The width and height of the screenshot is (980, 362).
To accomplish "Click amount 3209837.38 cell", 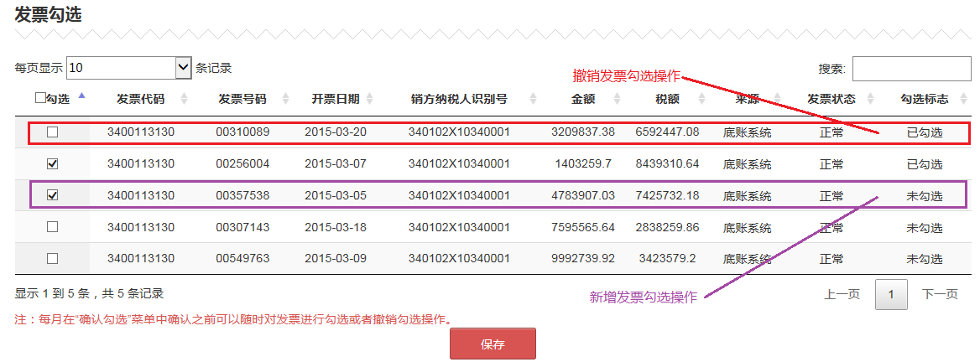I will tap(583, 132).
